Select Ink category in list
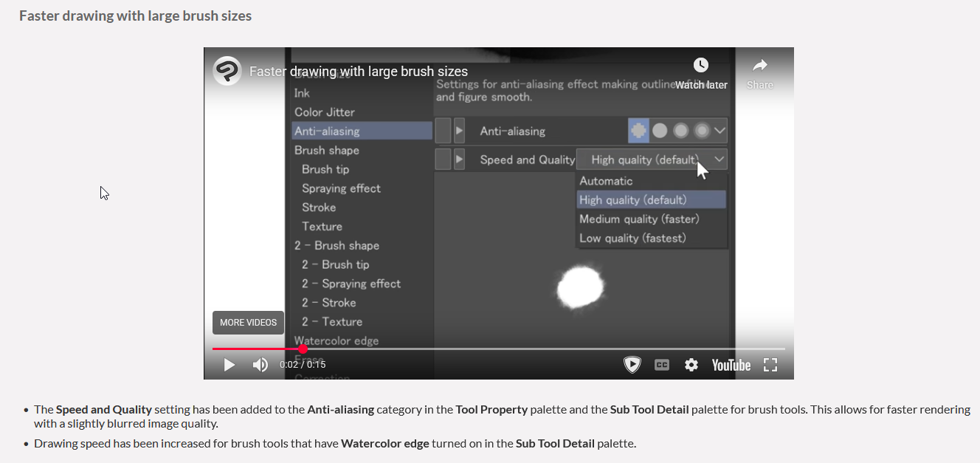The width and height of the screenshot is (980, 463). coord(302,93)
